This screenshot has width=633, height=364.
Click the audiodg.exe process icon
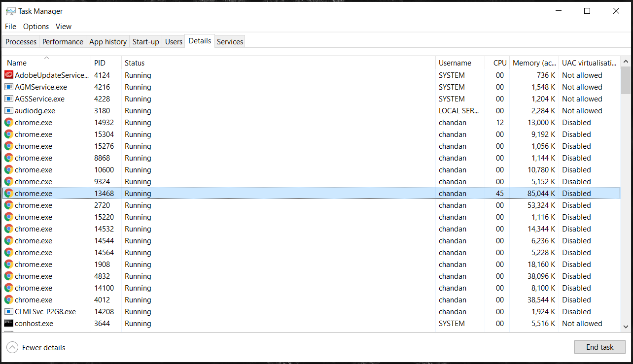click(9, 110)
